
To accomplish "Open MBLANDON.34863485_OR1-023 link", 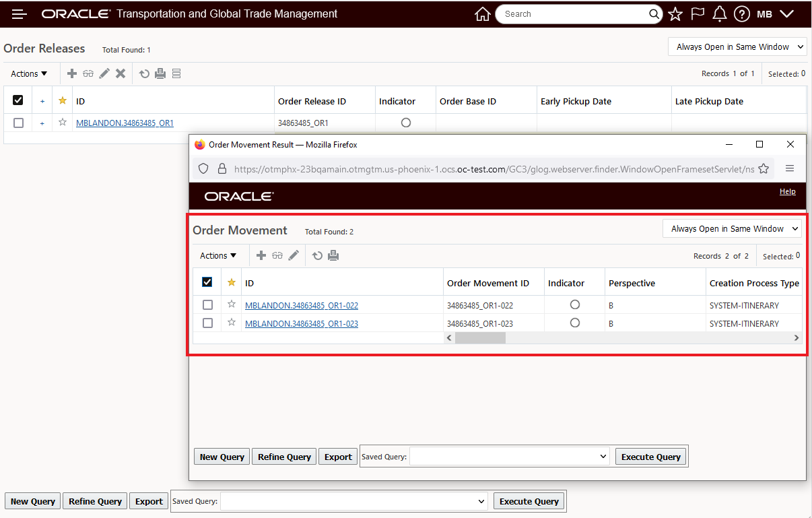I will (x=302, y=323).
